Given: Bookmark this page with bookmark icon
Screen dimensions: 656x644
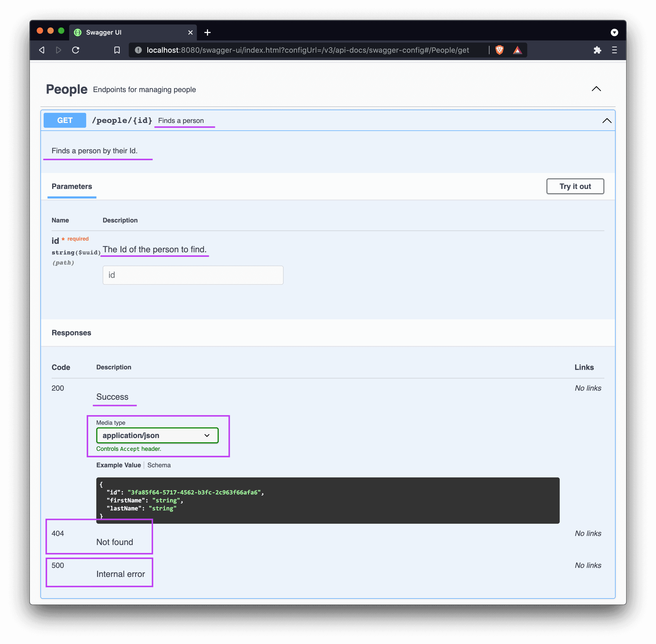Looking at the screenshot, I should click(x=117, y=50).
